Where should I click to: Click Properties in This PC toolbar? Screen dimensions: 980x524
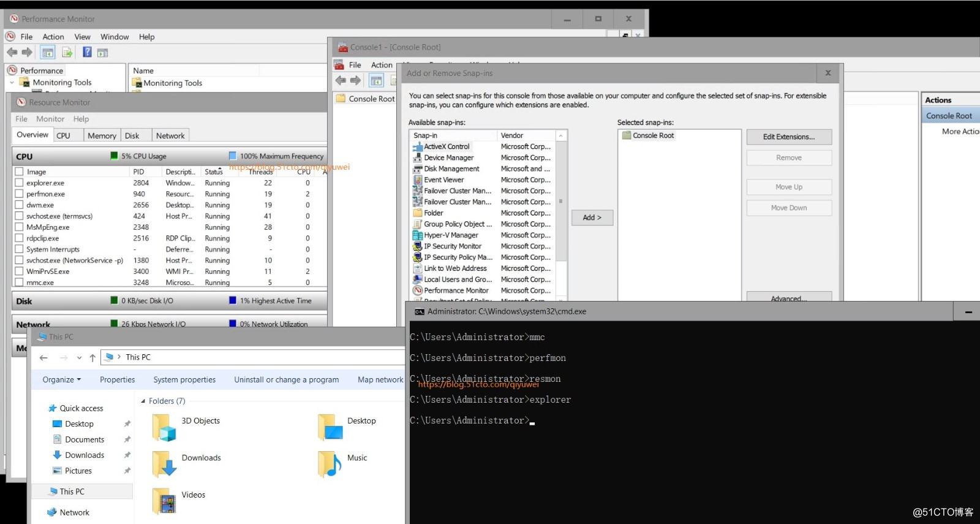click(117, 380)
